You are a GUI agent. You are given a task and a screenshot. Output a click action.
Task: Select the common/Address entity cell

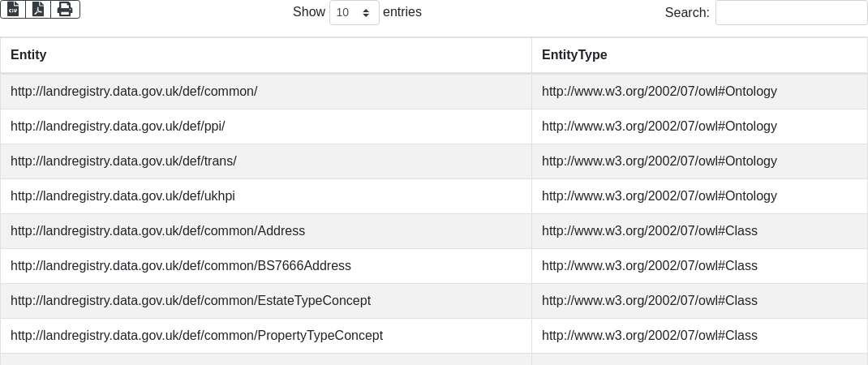point(157,231)
